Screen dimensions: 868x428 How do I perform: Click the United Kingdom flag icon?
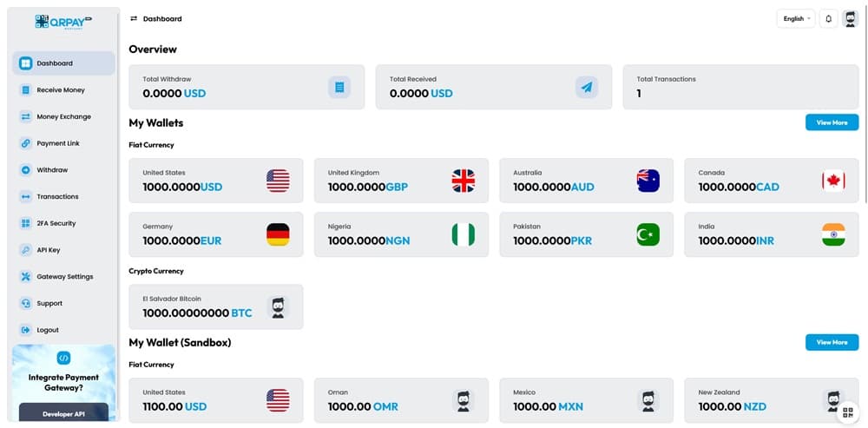(x=464, y=181)
